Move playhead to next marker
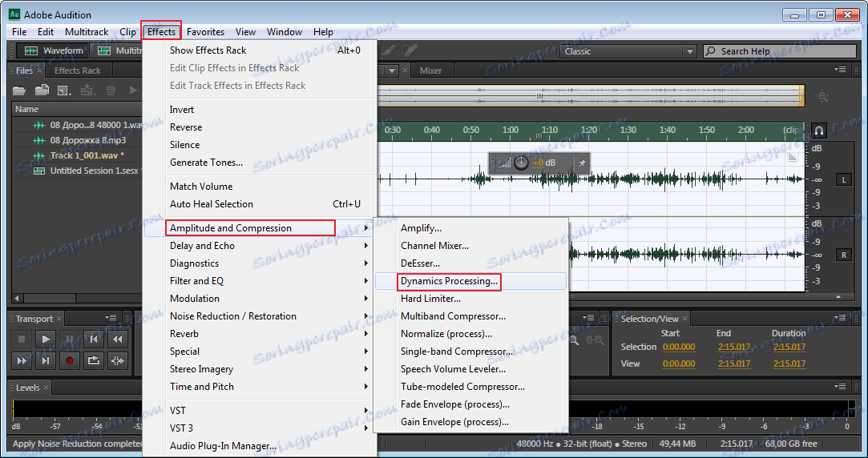The width and height of the screenshot is (868, 458). click(x=46, y=360)
